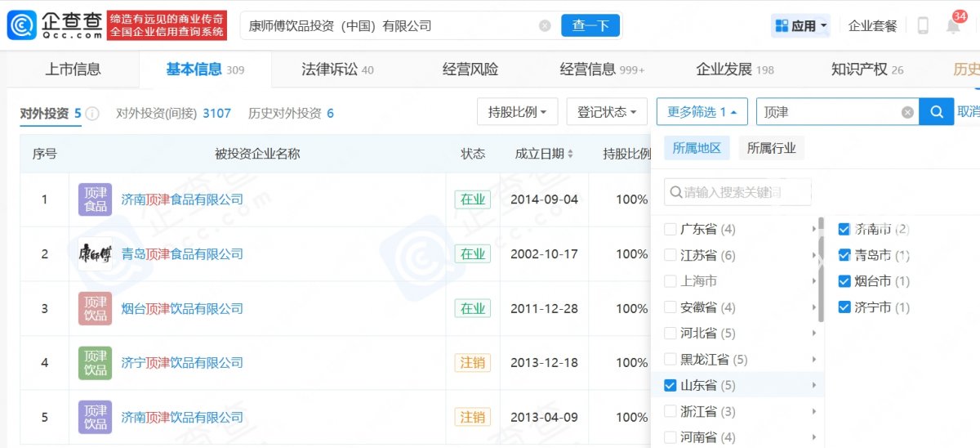Image resolution: width=980 pixels, height=448 pixels.
Task: Toggle the 广东省 (4) checkbox
Action: (x=670, y=230)
